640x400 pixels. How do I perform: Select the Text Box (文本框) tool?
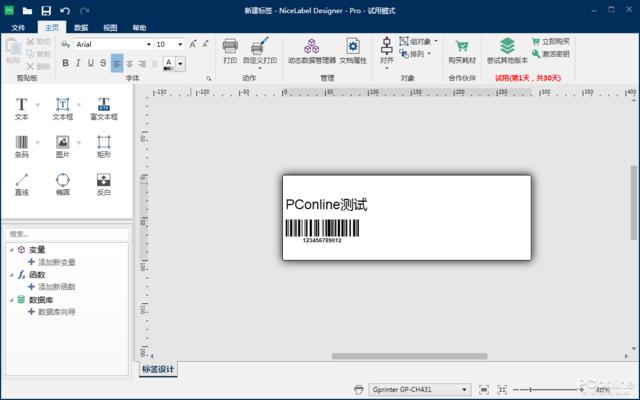click(x=62, y=109)
